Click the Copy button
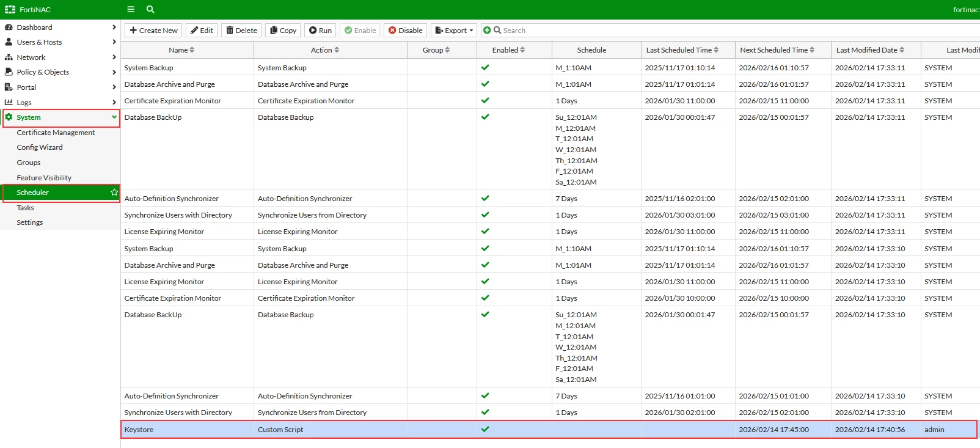Screen dimensions: 980x448 283,30
